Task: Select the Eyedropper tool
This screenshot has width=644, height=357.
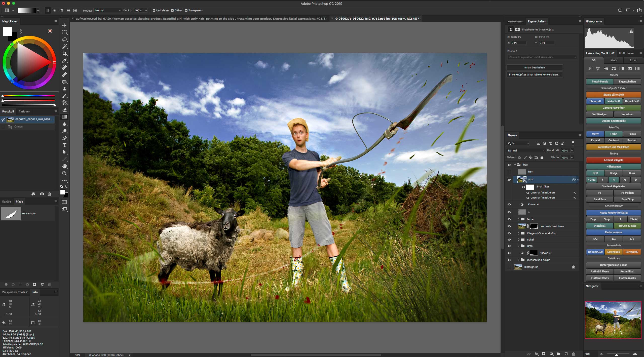Action: tap(64, 61)
